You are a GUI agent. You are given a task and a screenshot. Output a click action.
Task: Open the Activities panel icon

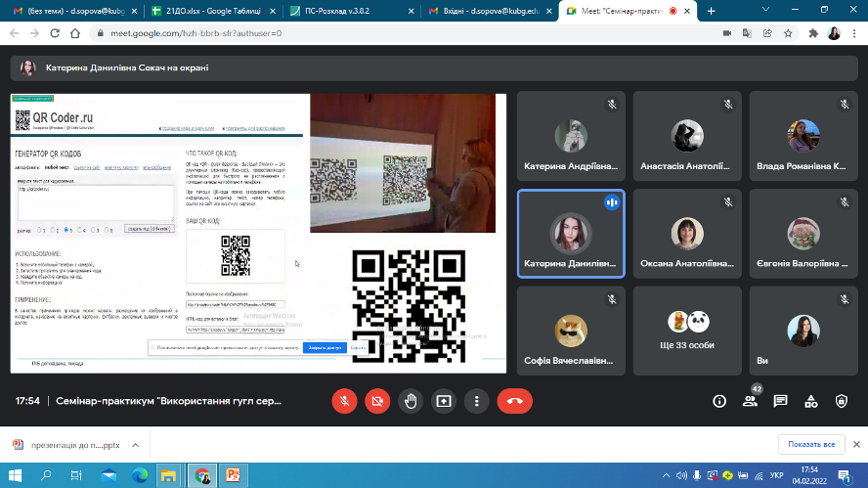coord(810,401)
